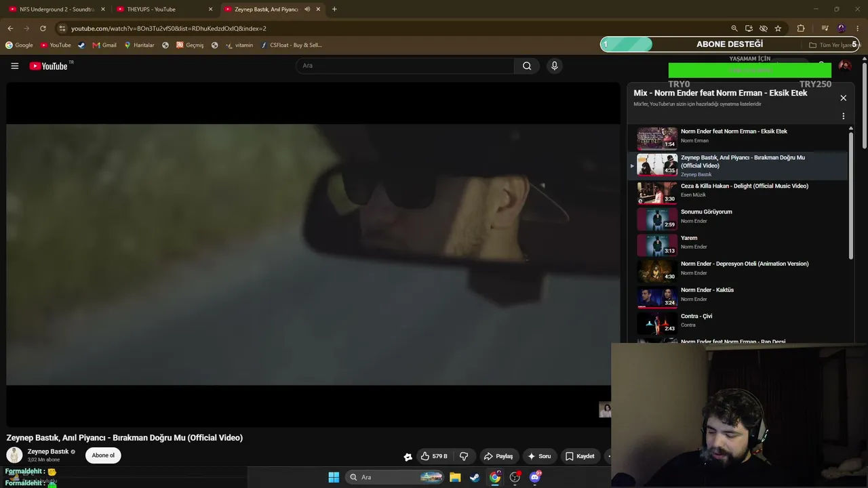This screenshot has width=868, height=488.
Task: Start voice search with the microphone icon
Action: pyautogui.click(x=554, y=66)
